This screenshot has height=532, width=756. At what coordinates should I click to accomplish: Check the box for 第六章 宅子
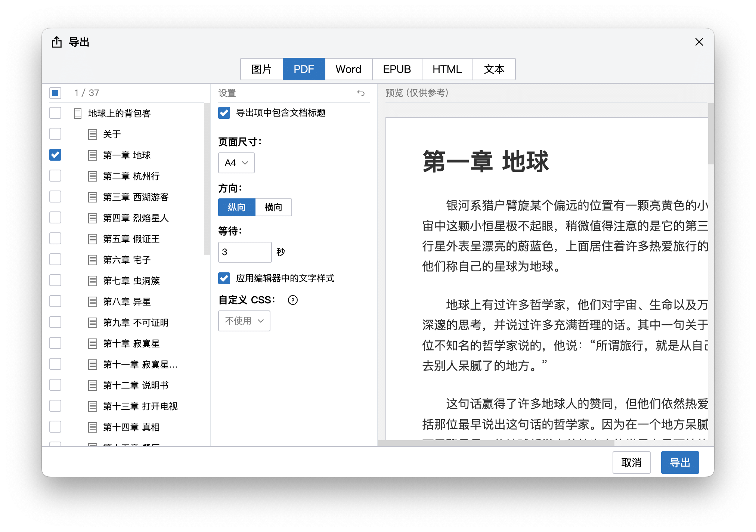[x=55, y=259]
